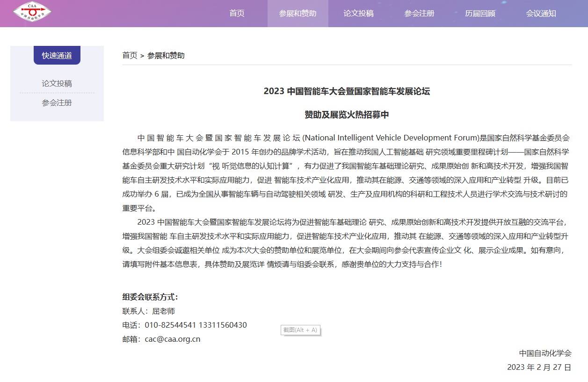The height and width of the screenshot is (382, 588).
Task: Click the 组委会联系方式 heading
Action: (150, 297)
